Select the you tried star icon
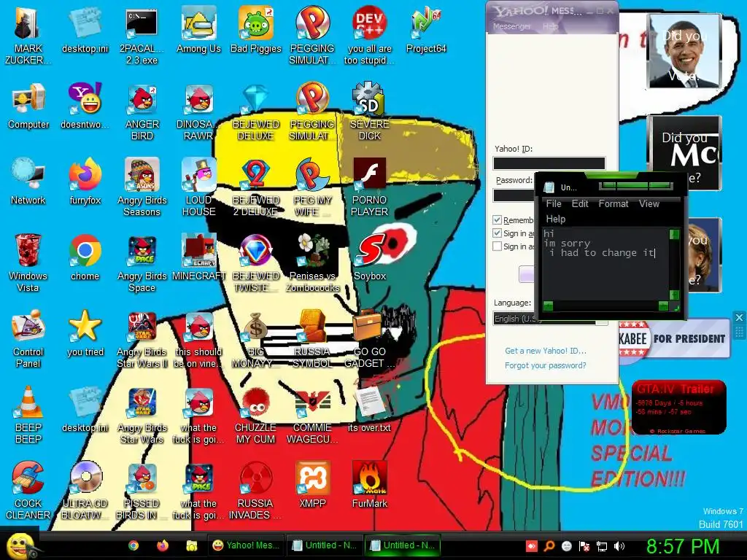The width and height of the screenshot is (747, 560). [x=85, y=333]
